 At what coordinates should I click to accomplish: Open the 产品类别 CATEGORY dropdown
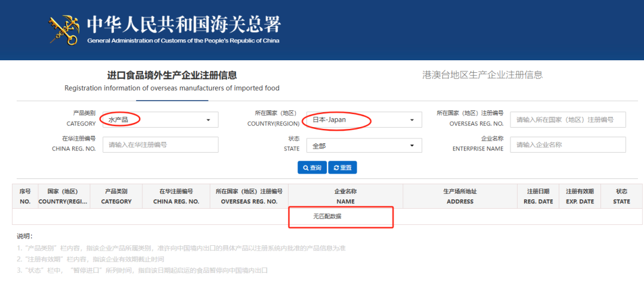[x=160, y=120]
